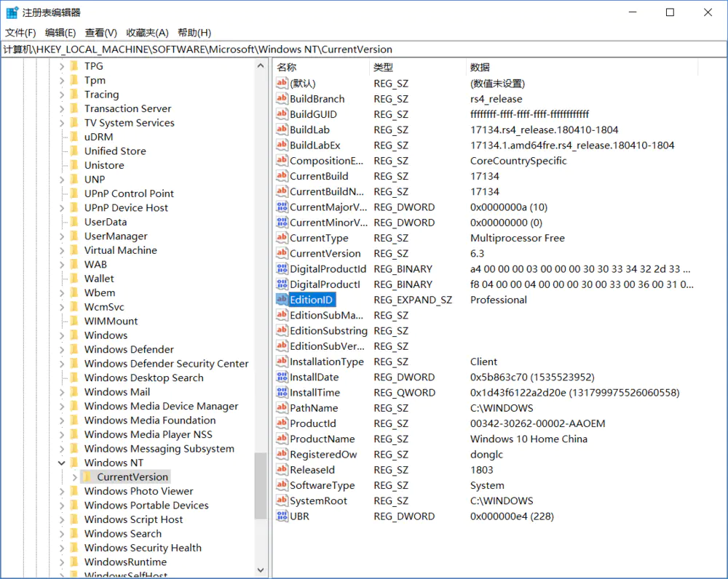Click the binary icon beside DigitalProductId
This screenshot has width=728, height=579.
coord(282,268)
